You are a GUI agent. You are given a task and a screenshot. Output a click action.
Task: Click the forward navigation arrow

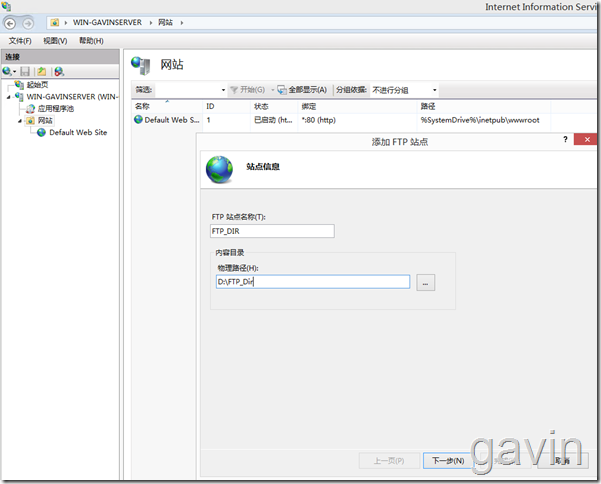coord(28,24)
